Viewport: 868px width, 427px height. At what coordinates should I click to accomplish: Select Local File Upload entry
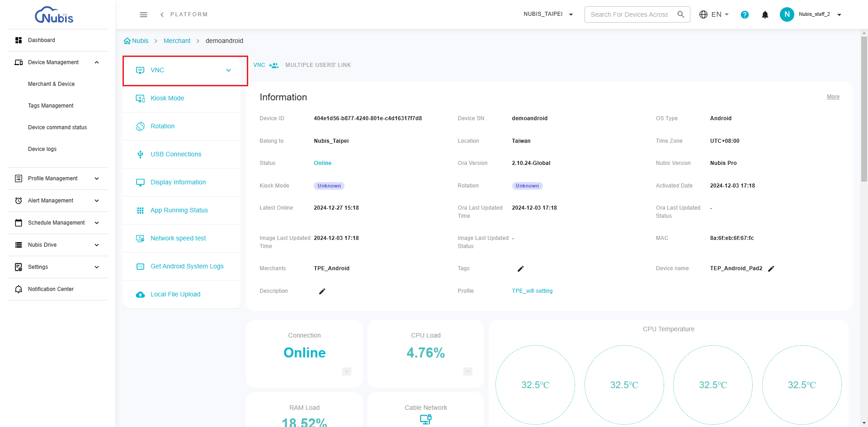181,294
